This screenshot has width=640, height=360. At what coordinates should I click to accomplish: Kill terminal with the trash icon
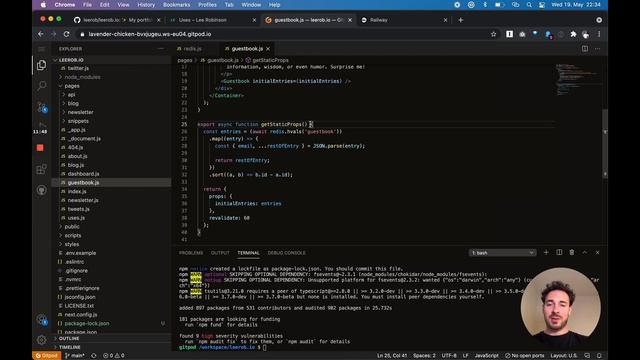(x=572, y=253)
